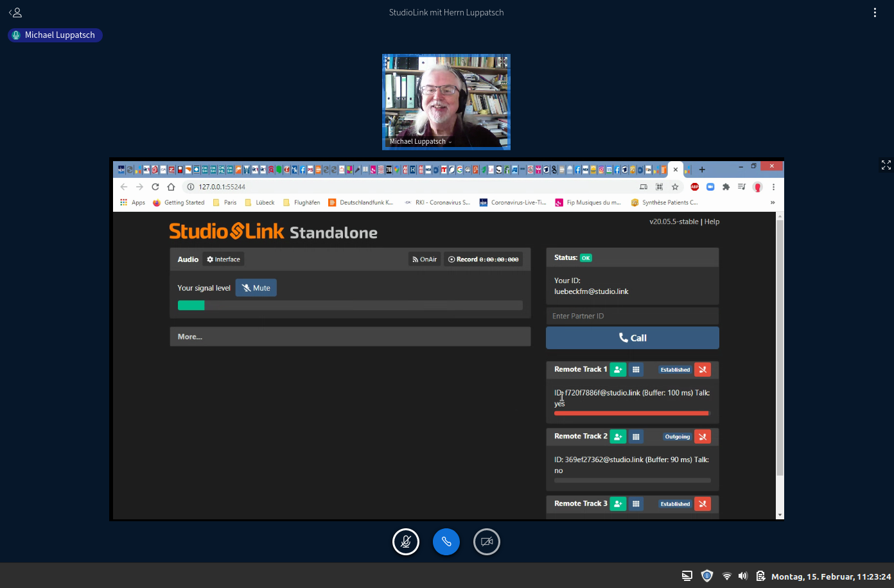Open the participants list icon
894x588 pixels.
[x=15, y=12]
